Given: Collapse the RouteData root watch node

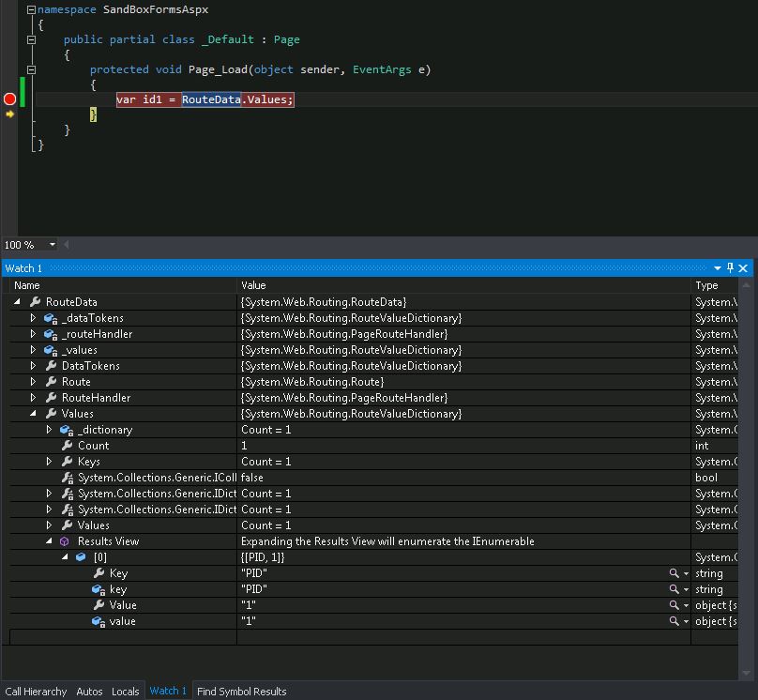Looking at the screenshot, I should [18, 302].
